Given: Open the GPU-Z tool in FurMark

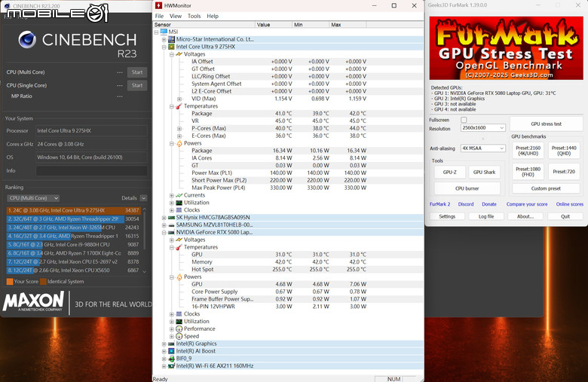Looking at the screenshot, I should click(449, 172).
